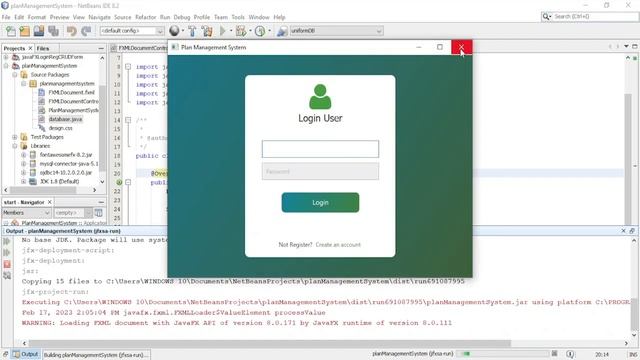The height and width of the screenshot is (360, 640).
Task: Click the green user avatar icon
Action: pyautogui.click(x=320, y=97)
